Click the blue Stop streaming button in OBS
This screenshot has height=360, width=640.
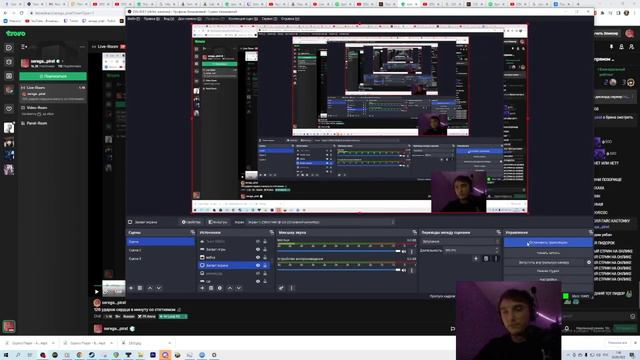[548, 242]
